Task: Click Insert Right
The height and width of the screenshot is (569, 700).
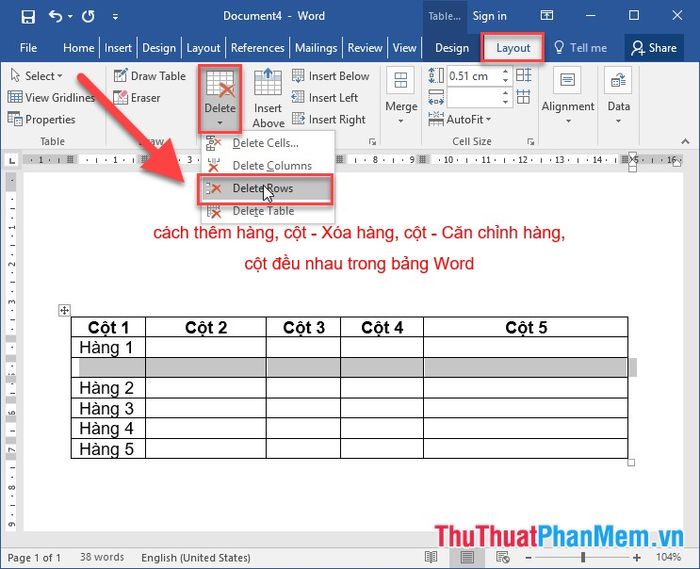Action: point(329,119)
